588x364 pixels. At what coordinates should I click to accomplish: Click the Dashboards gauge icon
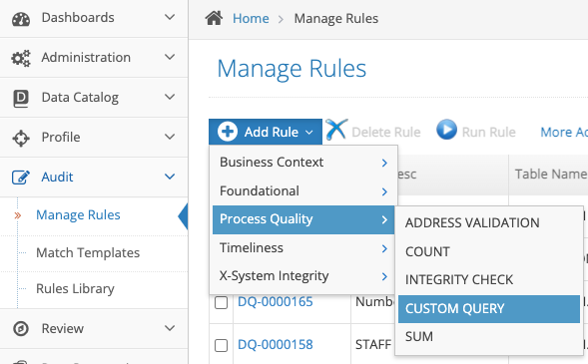click(x=21, y=19)
